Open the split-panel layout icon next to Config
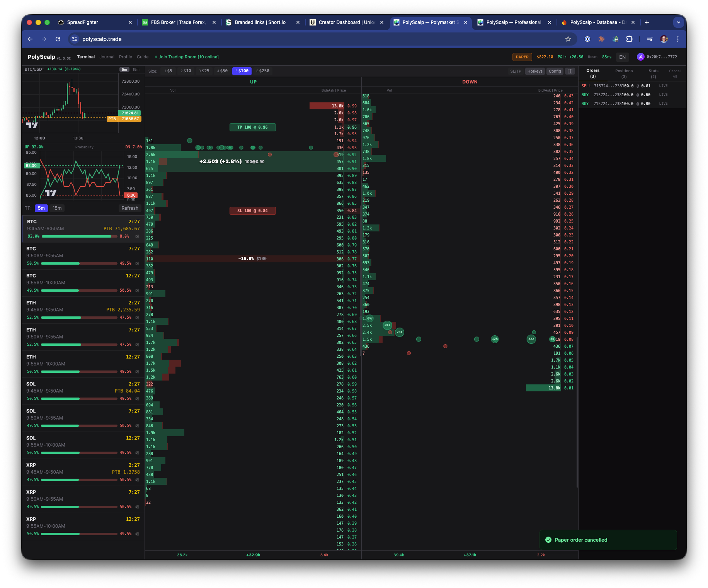The height and width of the screenshot is (588, 708). click(570, 71)
